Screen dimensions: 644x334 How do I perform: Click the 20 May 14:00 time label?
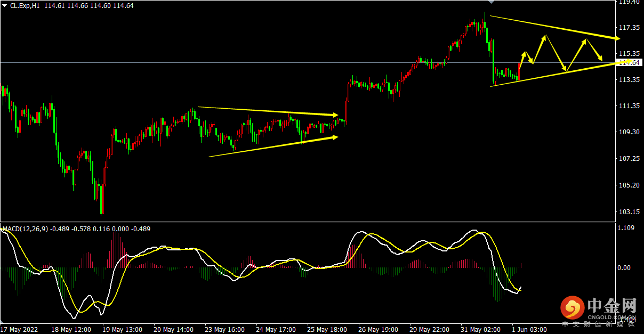tap(173, 330)
